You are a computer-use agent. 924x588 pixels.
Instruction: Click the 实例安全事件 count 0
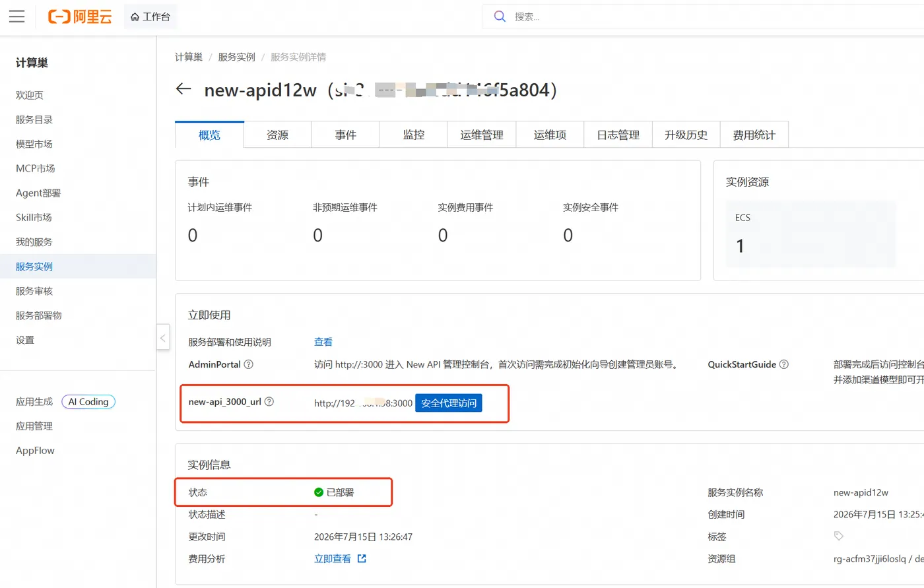click(x=568, y=236)
